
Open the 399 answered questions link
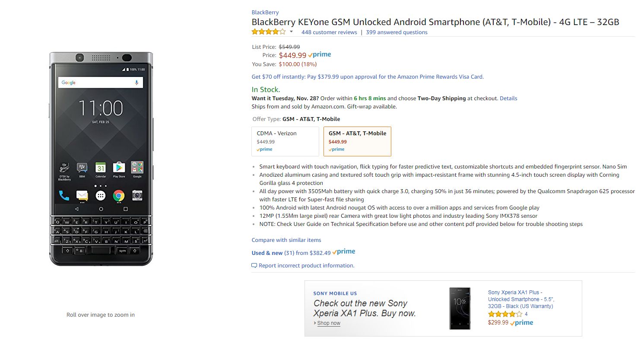coord(397,32)
